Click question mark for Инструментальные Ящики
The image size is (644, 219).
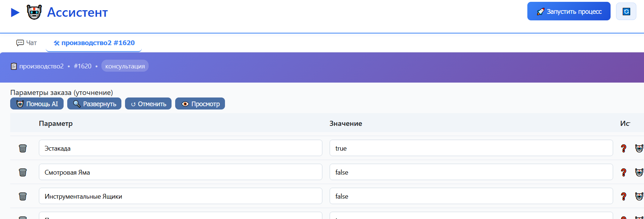tap(624, 196)
